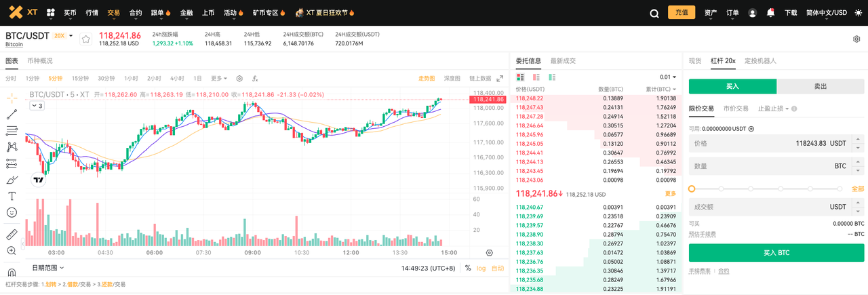This screenshot has width=868, height=295.
Task: Show combined buy and sell order book
Action: (519, 77)
